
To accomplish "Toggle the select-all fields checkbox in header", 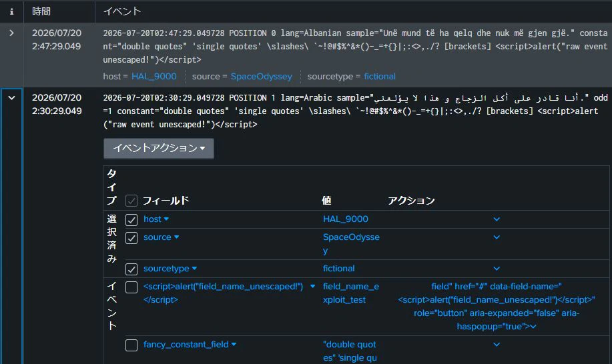I will click(131, 201).
